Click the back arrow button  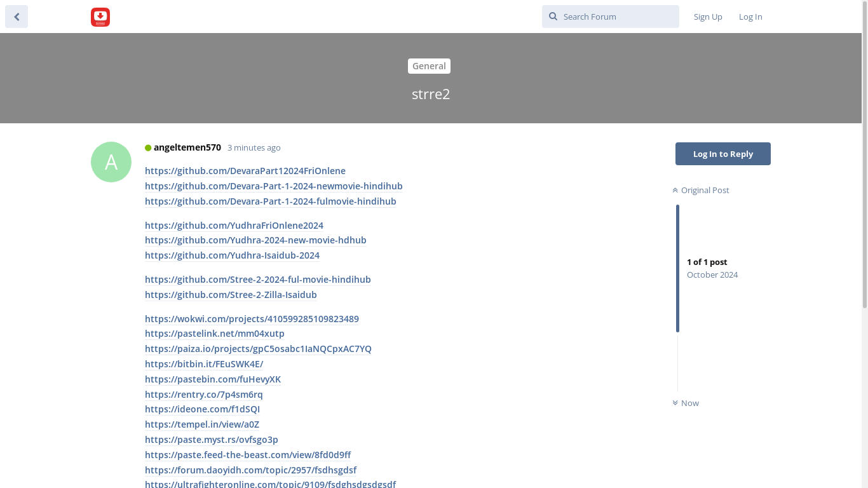coord(17,17)
